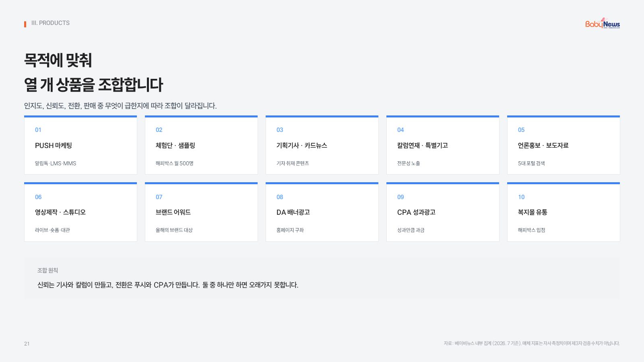Click the page number '21'
Image resolution: width=644 pixels, height=362 pixels.
click(x=27, y=343)
